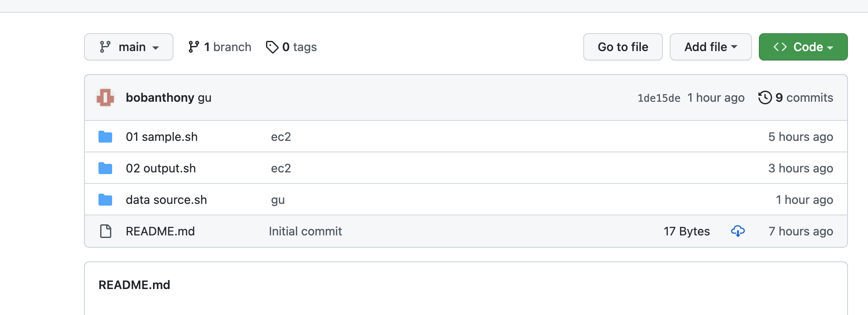Click bobanthony's avatar image
Viewport: 868px width, 315px height.
coord(106,97)
